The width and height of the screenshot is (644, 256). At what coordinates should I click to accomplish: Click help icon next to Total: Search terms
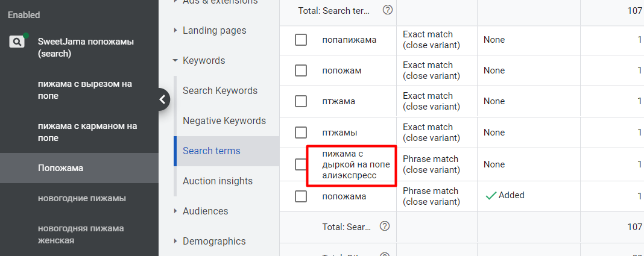388,10
